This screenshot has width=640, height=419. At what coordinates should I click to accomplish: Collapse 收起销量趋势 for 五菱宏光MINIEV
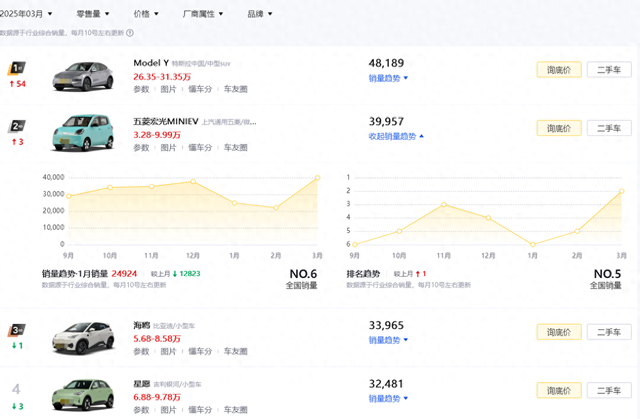point(396,136)
